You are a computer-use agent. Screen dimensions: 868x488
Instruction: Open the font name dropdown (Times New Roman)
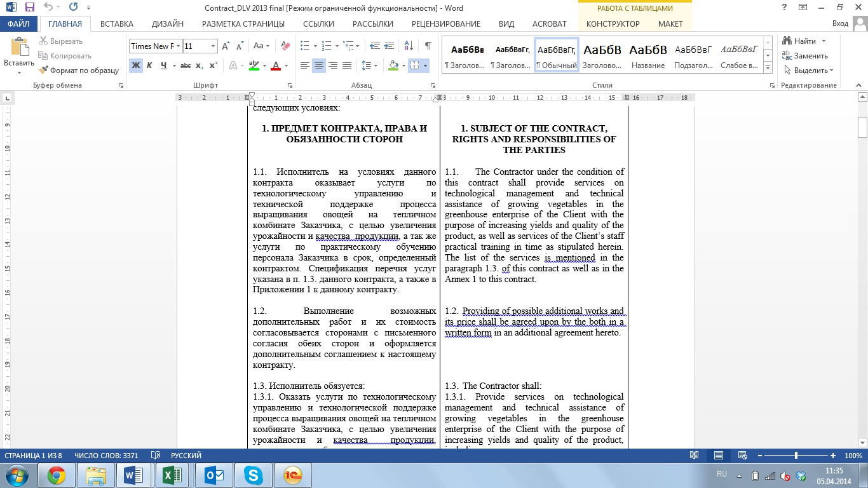[179, 46]
